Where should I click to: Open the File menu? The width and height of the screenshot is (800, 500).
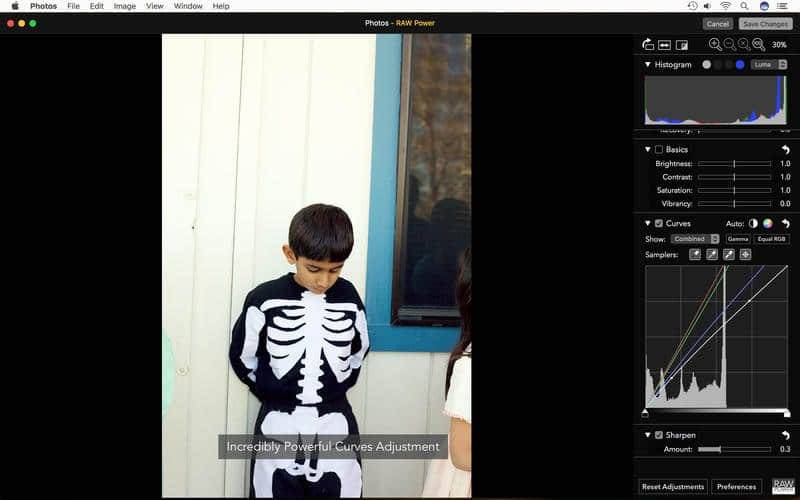pyautogui.click(x=73, y=6)
